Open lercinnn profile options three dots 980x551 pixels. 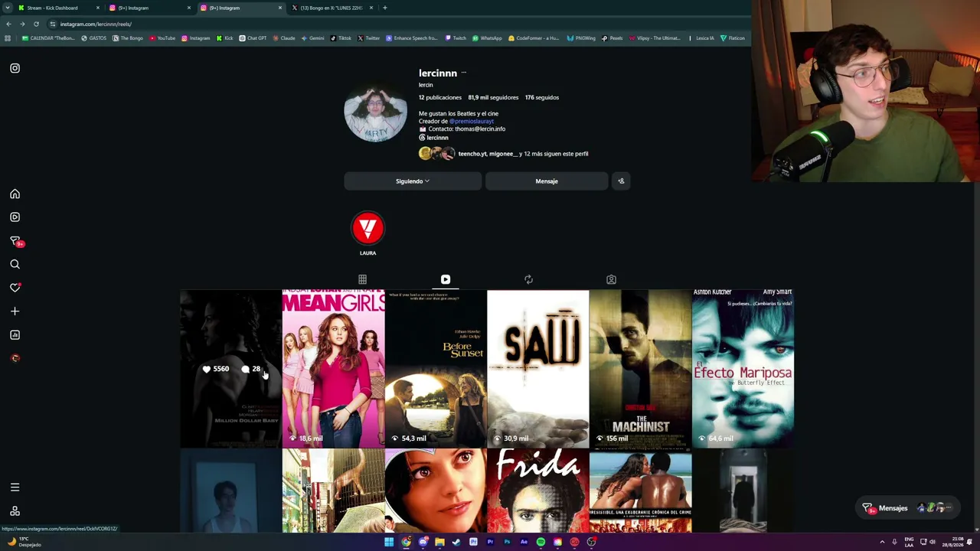click(x=463, y=73)
